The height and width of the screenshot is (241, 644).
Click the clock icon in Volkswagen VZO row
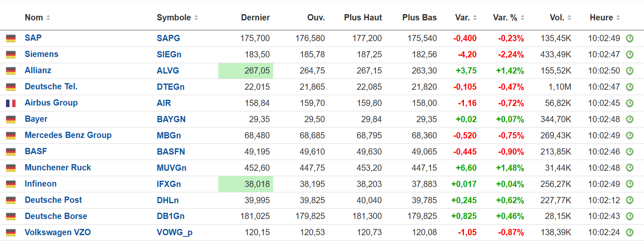coord(629,233)
